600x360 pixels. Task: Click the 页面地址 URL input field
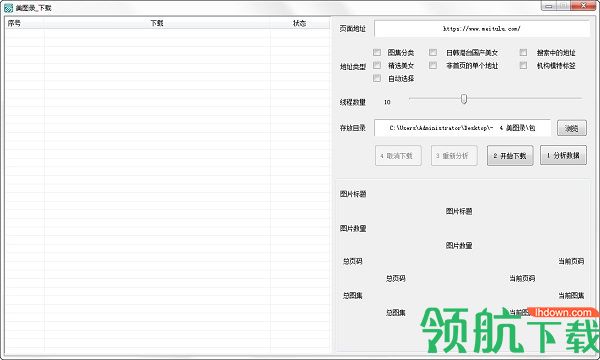[482, 29]
